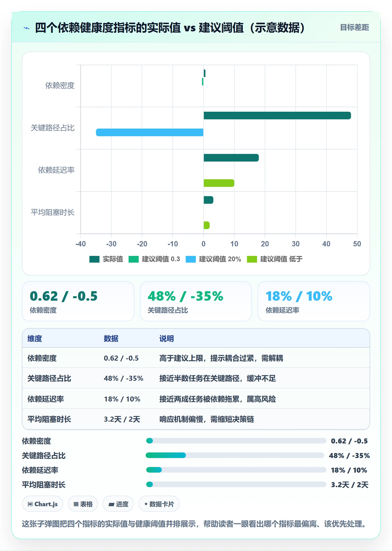This screenshot has width=392, height=551.
Task: Click the 依赖延迟率 name cell in the table
Action: tap(46, 399)
